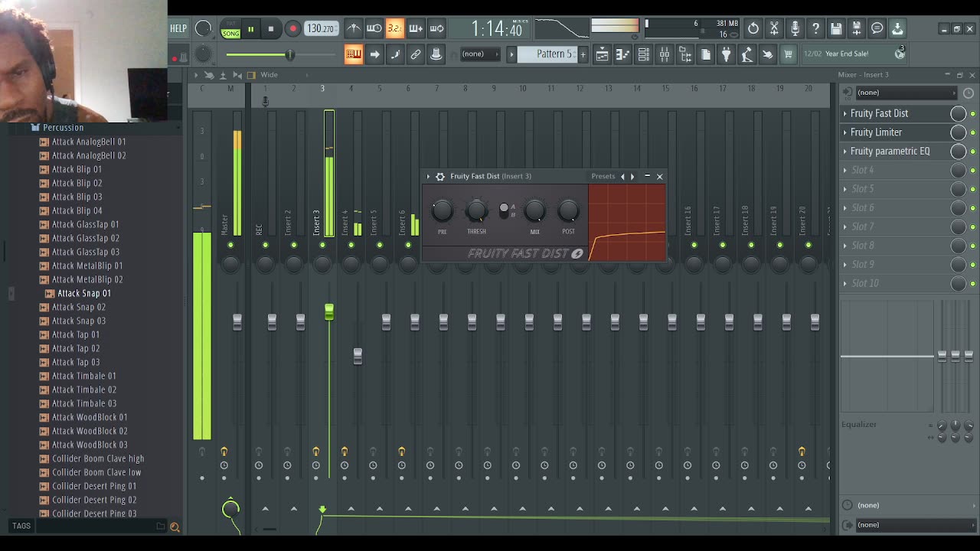Open the playlist view icon
The width and height of the screenshot is (980, 551).
603,54
